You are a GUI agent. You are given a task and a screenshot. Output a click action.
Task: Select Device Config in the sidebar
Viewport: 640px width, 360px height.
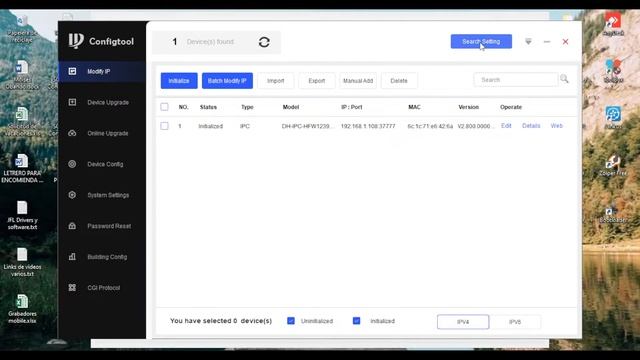102,164
